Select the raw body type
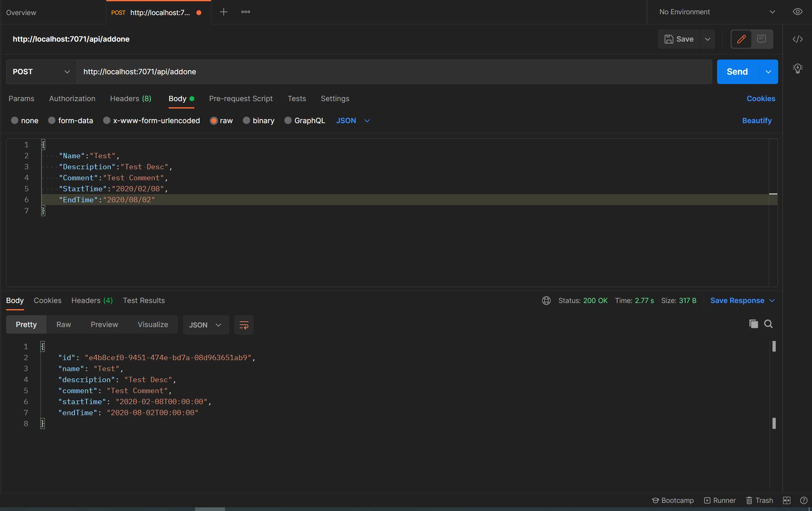The width and height of the screenshot is (812, 511). pyautogui.click(x=221, y=121)
